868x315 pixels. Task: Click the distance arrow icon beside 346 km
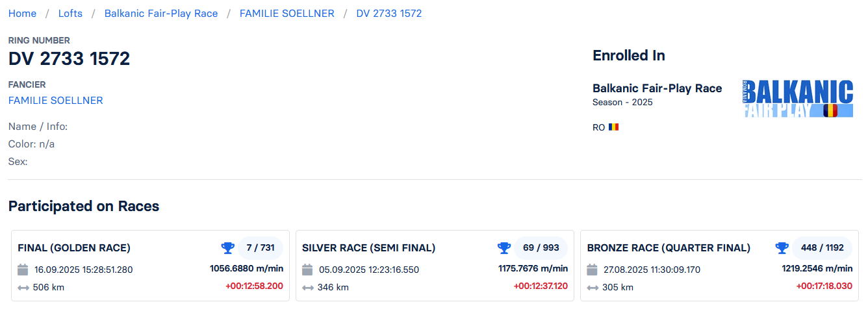[x=307, y=287]
